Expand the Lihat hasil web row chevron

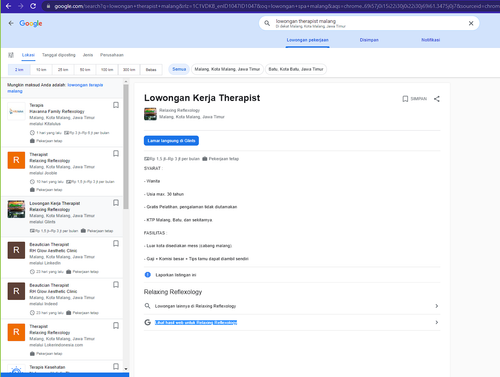click(437, 322)
